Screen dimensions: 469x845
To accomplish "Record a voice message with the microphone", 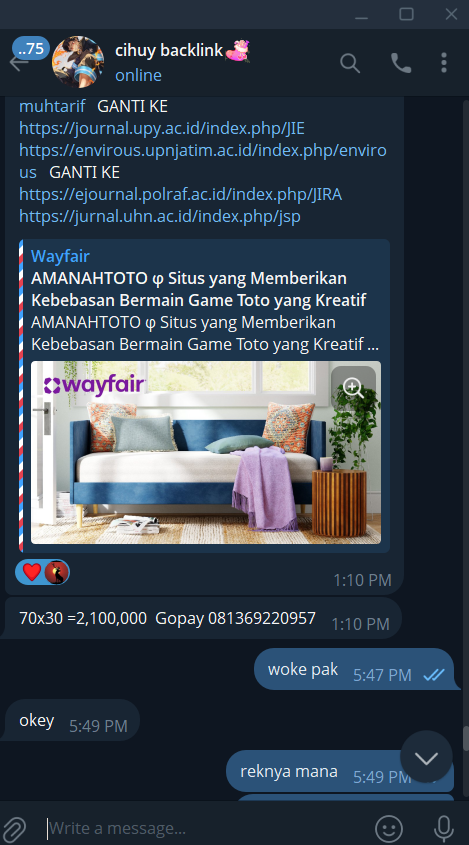I will [x=444, y=828].
